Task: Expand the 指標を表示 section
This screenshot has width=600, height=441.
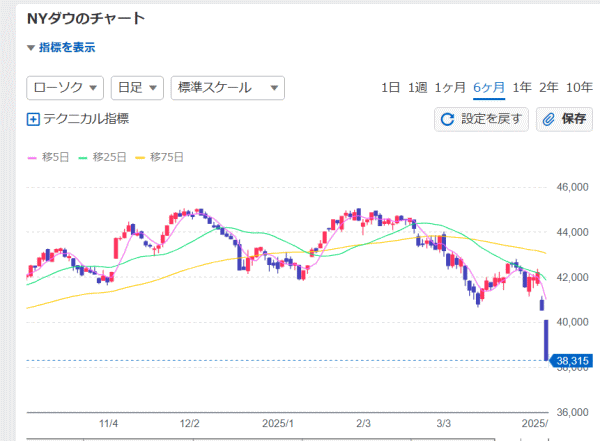Action: tap(61, 47)
